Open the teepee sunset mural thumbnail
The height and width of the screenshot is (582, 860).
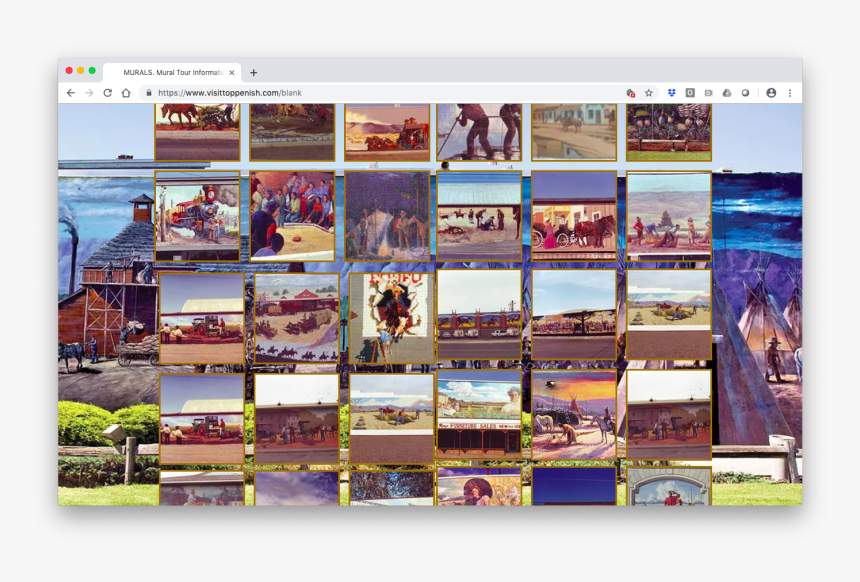[573, 415]
